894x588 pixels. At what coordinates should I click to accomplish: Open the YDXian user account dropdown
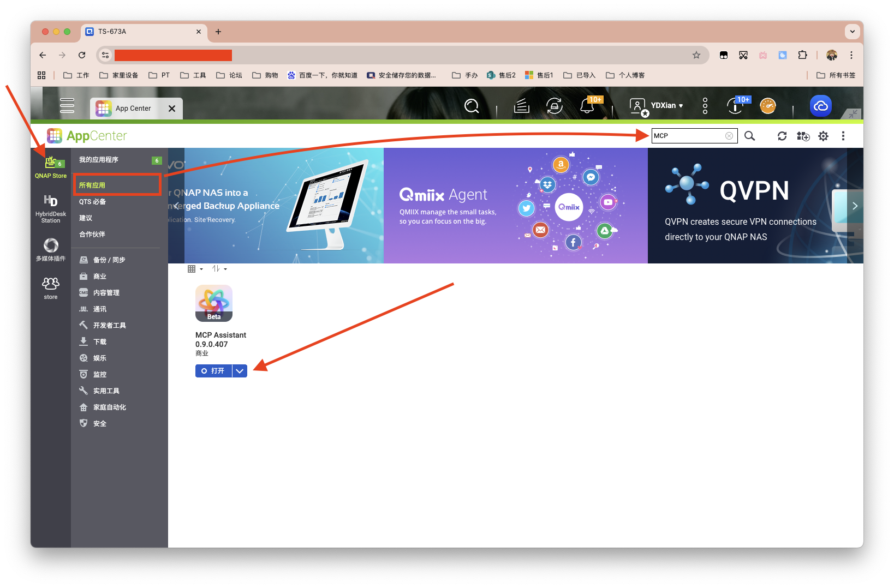pyautogui.click(x=666, y=106)
